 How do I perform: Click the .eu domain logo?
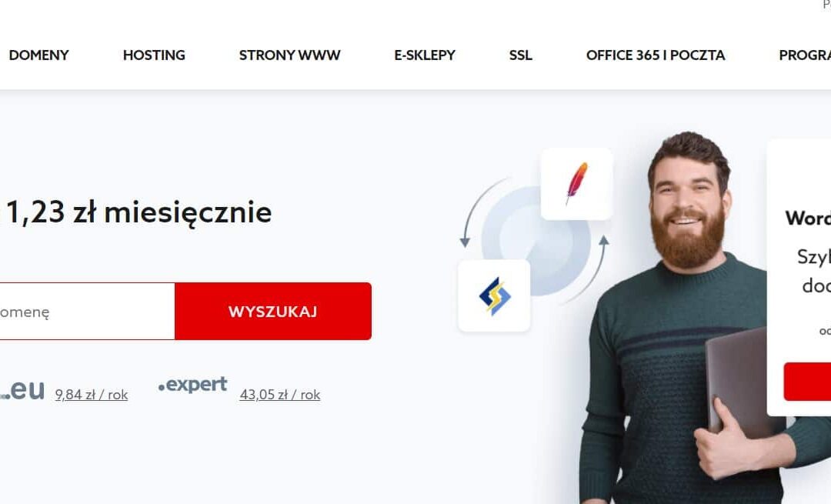22,390
